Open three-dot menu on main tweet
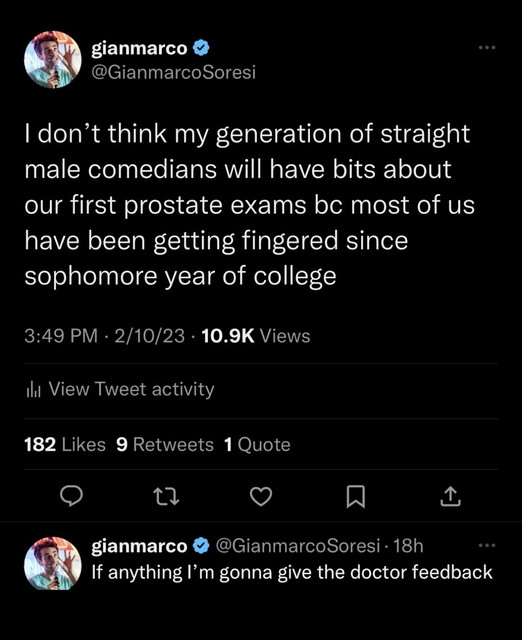Screen dimensions: 522x640 tap(487, 48)
